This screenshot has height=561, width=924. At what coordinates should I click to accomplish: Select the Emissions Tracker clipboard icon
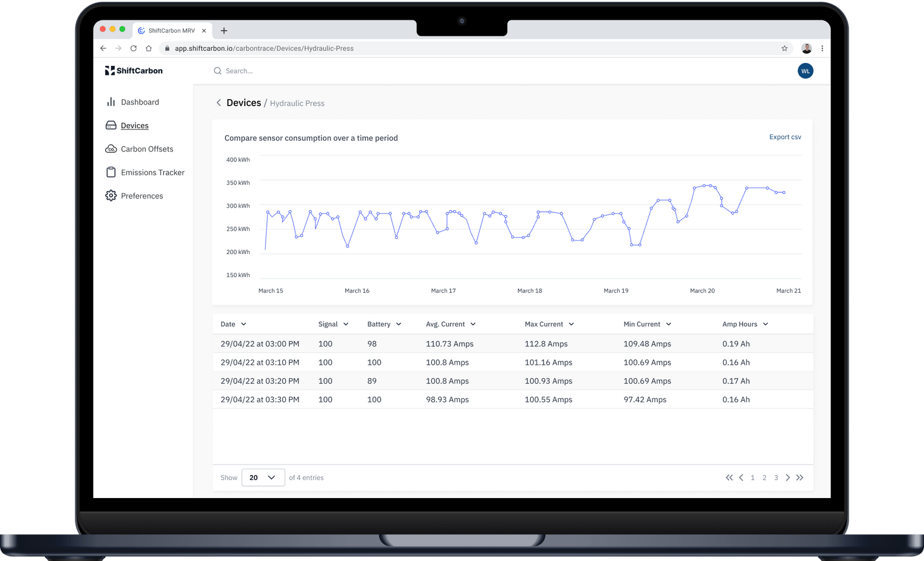coord(111,172)
